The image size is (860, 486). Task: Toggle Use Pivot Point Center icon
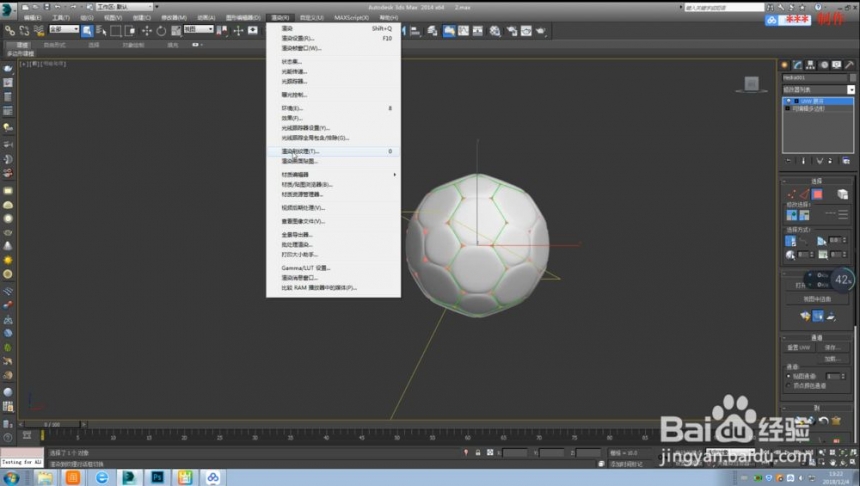(222, 31)
